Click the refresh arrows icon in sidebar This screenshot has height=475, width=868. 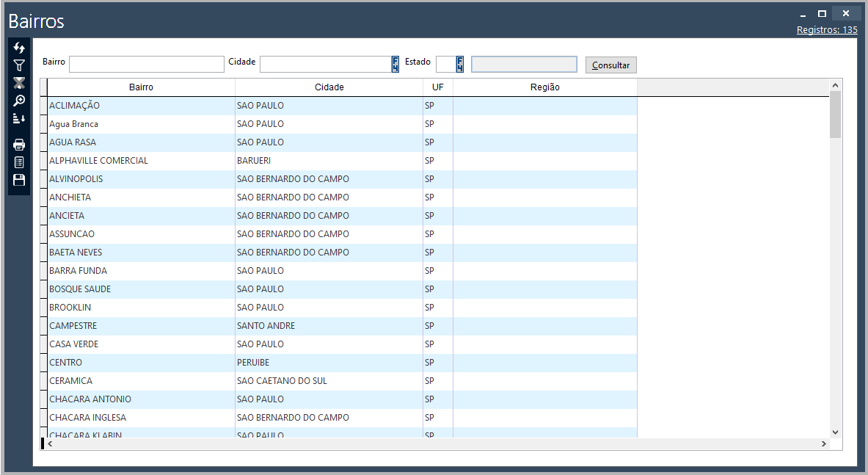[19, 48]
